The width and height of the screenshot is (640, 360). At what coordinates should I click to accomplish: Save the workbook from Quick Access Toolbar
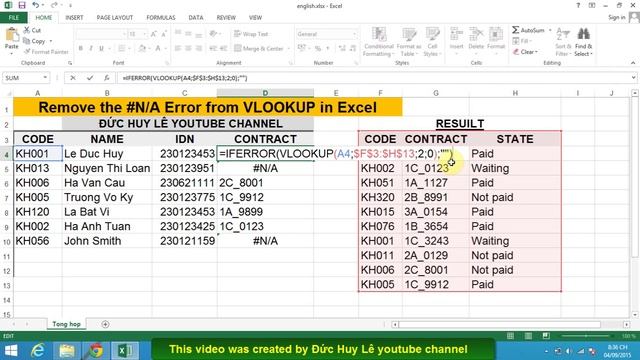tap(22, 5)
